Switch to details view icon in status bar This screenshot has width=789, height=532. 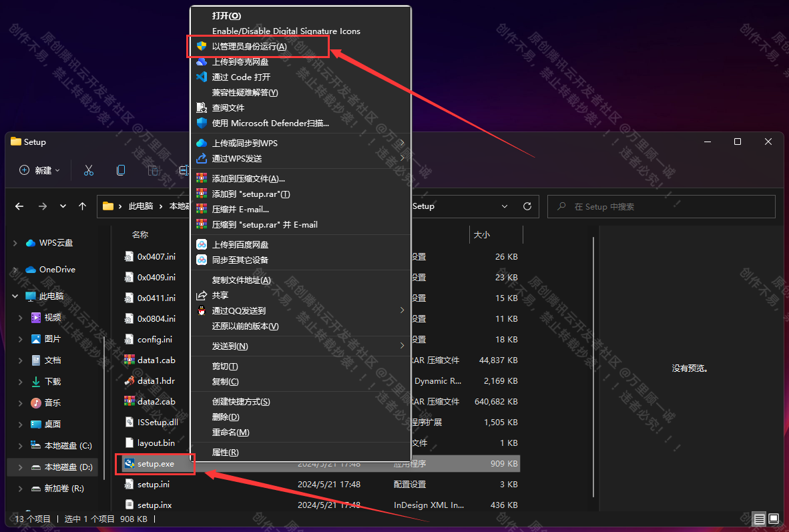coord(759,519)
